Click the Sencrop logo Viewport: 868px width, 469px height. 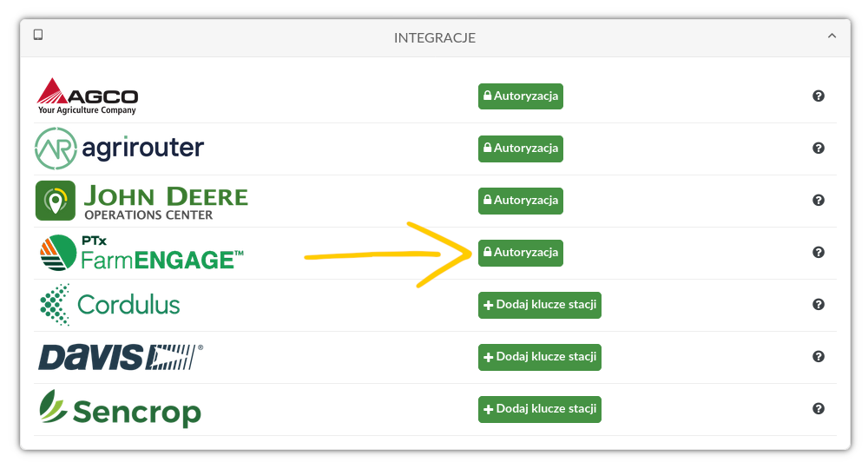point(120,409)
